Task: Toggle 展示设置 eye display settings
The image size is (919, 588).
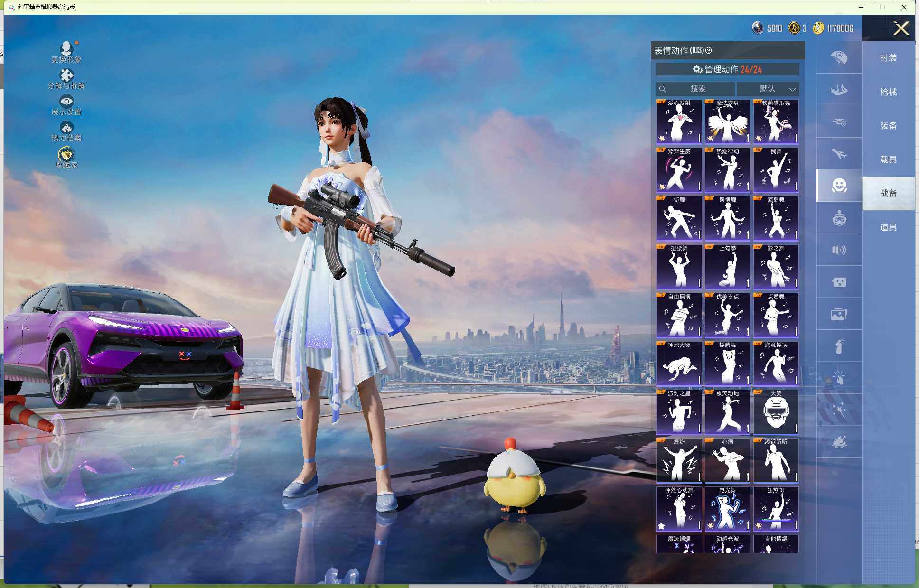Action: click(x=66, y=104)
